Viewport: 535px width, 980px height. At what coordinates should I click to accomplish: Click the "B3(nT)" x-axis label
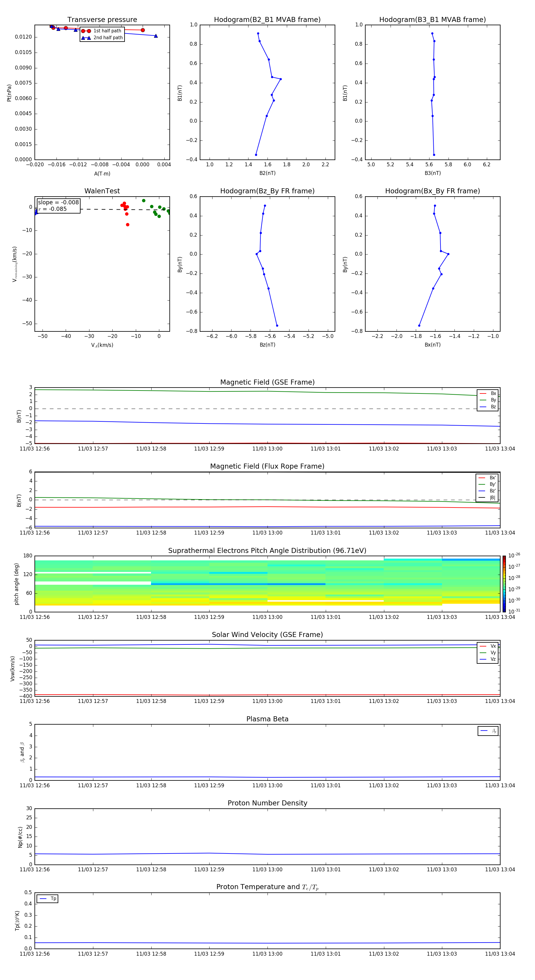(x=432, y=173)
